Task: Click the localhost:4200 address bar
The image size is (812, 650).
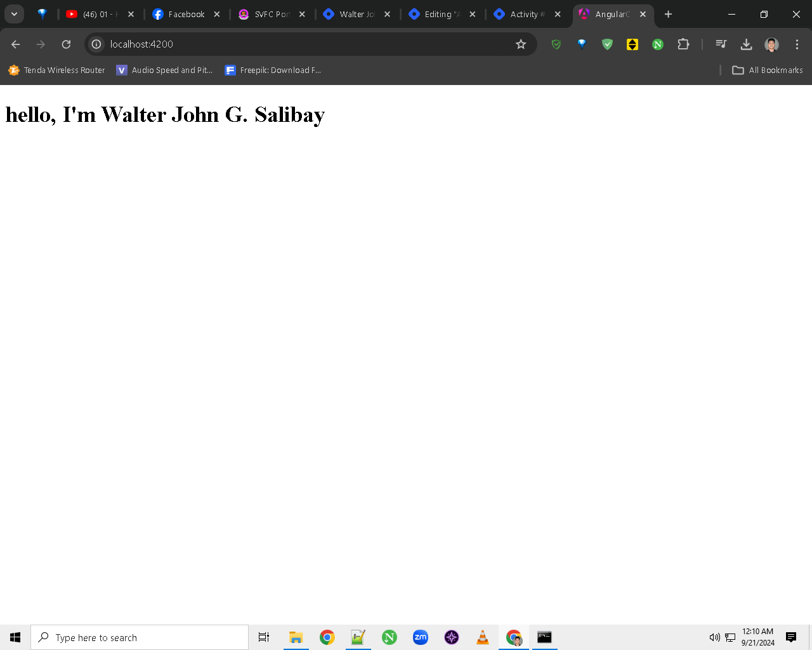Action: point(304,44)
